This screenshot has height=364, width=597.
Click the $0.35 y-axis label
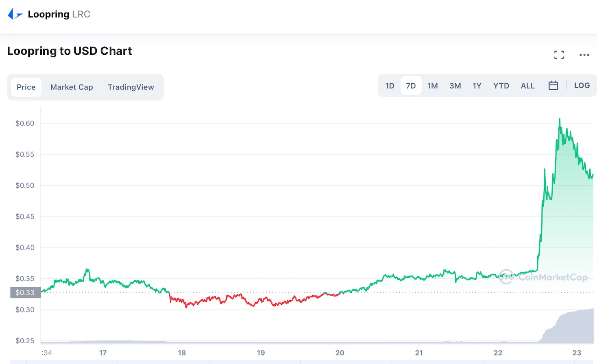[x=25, y=279]
